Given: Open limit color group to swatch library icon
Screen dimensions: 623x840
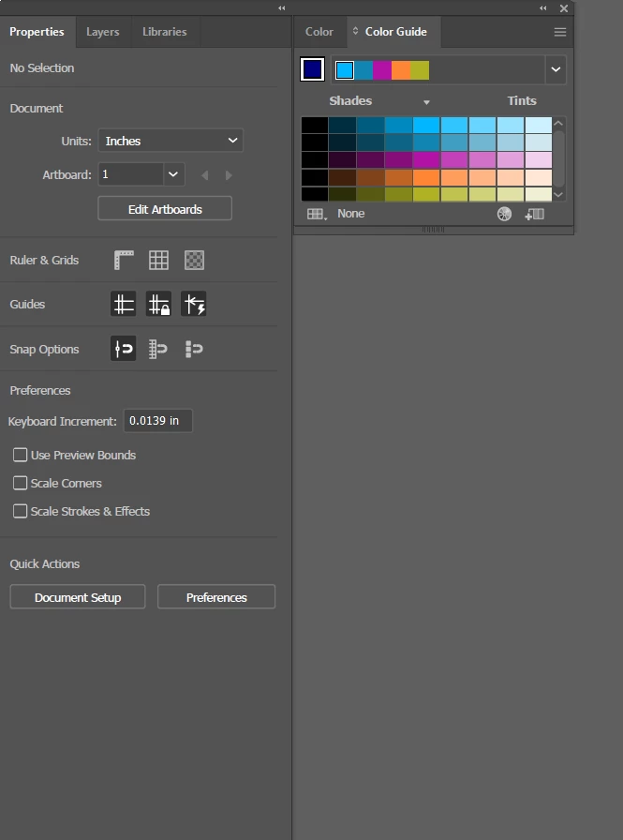Looking at the screenshot, I should [317, 215].
